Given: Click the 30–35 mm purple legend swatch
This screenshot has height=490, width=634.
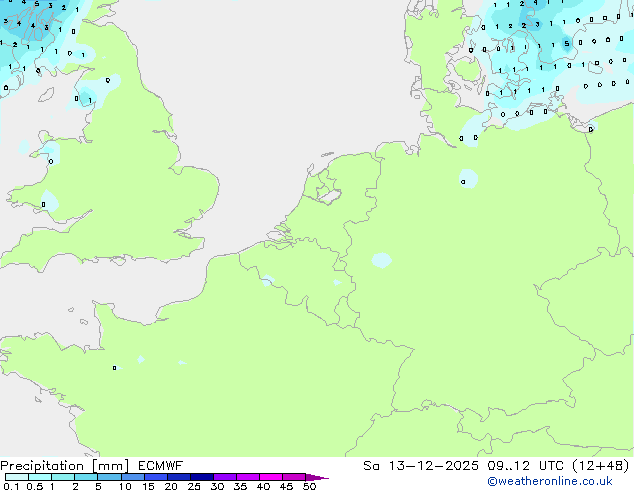Looking at the screenshot, I should click(x=225, y=477).
